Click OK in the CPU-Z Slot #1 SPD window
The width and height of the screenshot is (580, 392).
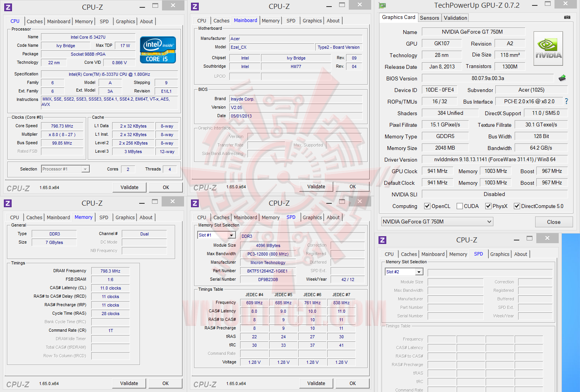click(353, 383)
